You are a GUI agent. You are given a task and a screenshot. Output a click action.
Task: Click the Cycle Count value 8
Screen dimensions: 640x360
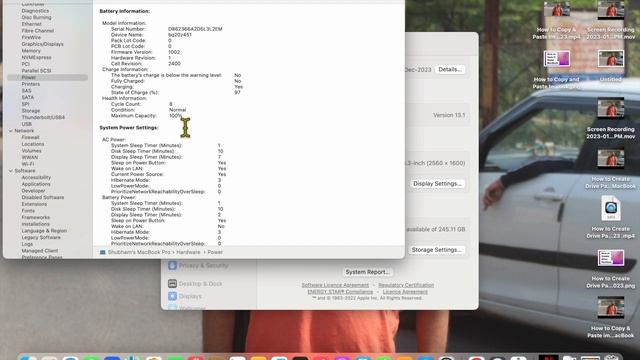click(171, 104)
